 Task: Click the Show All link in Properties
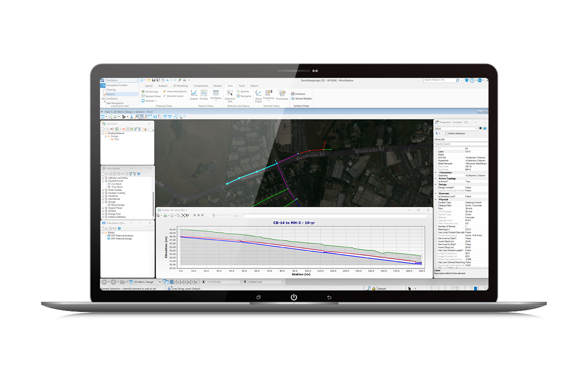440,140
